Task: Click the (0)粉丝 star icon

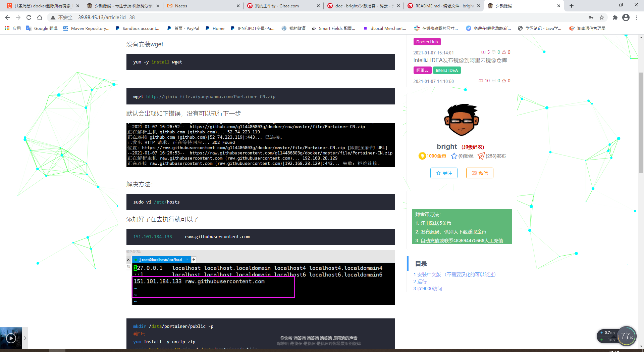Action: click(454, 156)
